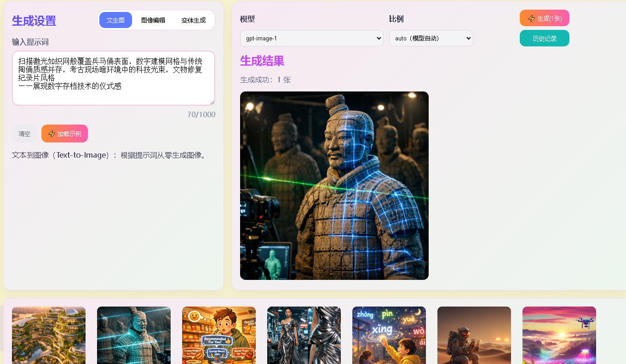Image resolution: width=626 pixels, height=364 pixels.
Task: Click the lightning icon on 生成 button
Action: click(x=531, y=18)
